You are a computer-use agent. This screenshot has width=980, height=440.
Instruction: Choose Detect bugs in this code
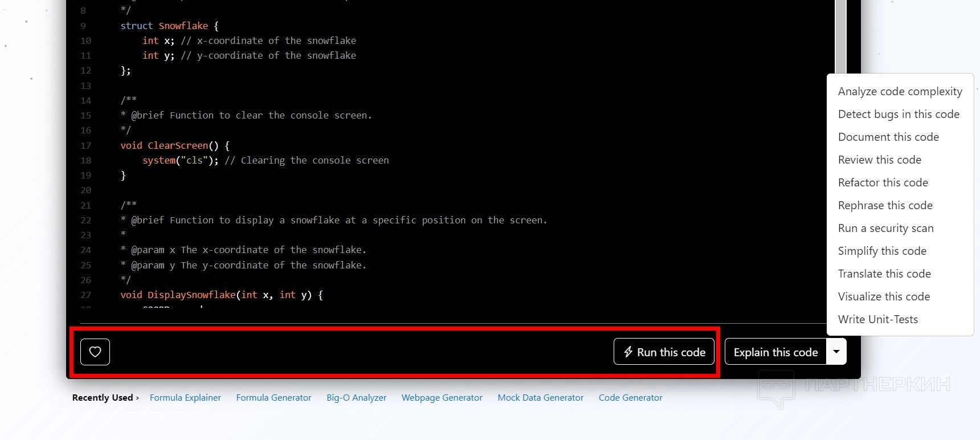point(899,114)
